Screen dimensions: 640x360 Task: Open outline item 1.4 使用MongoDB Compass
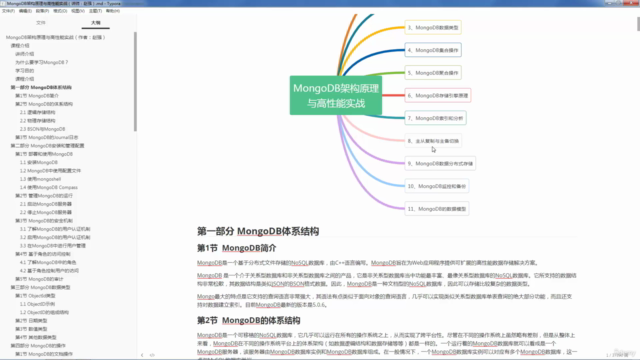(49, 187)
